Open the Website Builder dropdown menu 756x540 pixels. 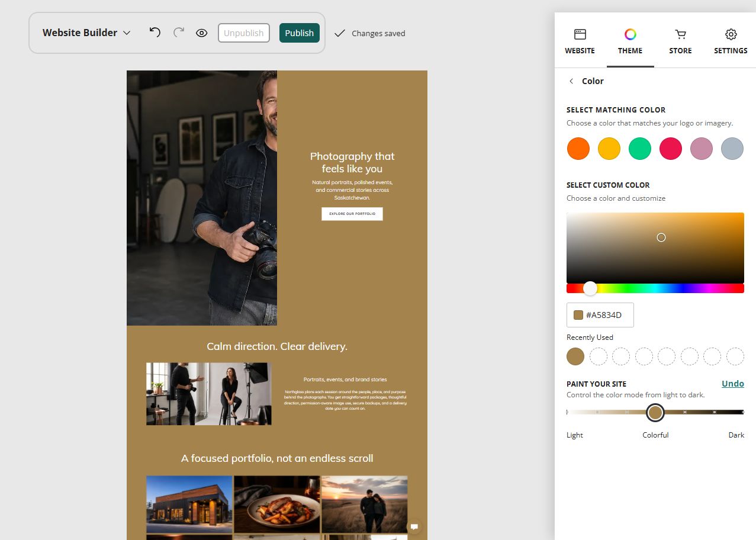tap(86, 33)
